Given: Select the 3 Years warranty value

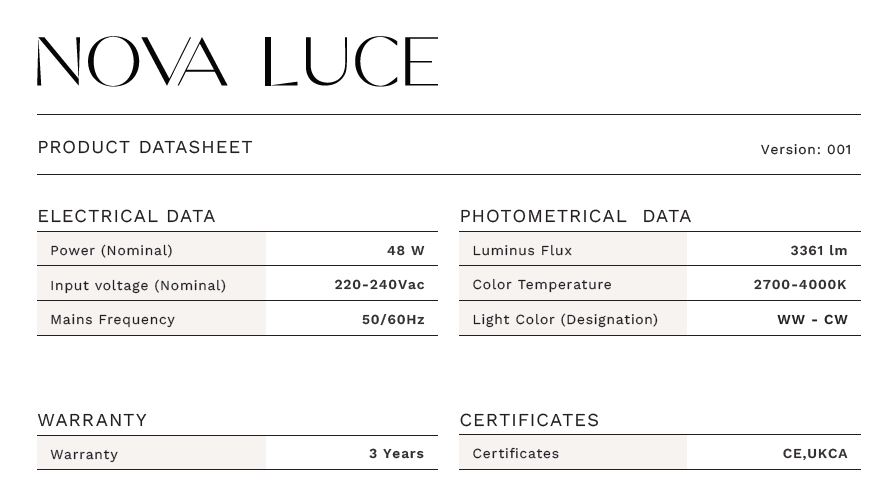Looking at the screenshot, I should click(396, 453).
